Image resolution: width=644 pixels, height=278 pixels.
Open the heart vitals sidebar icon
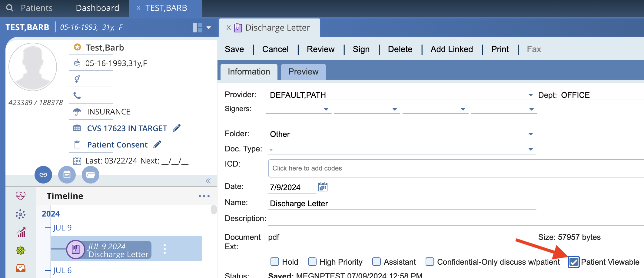coord(21,196)
